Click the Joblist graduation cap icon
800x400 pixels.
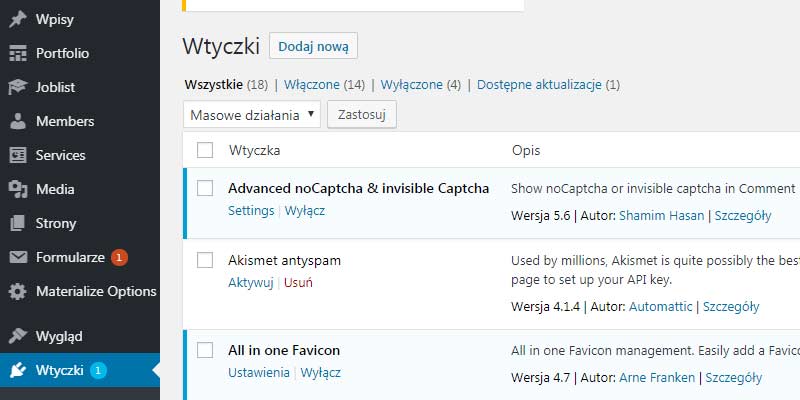click(18, 87)
